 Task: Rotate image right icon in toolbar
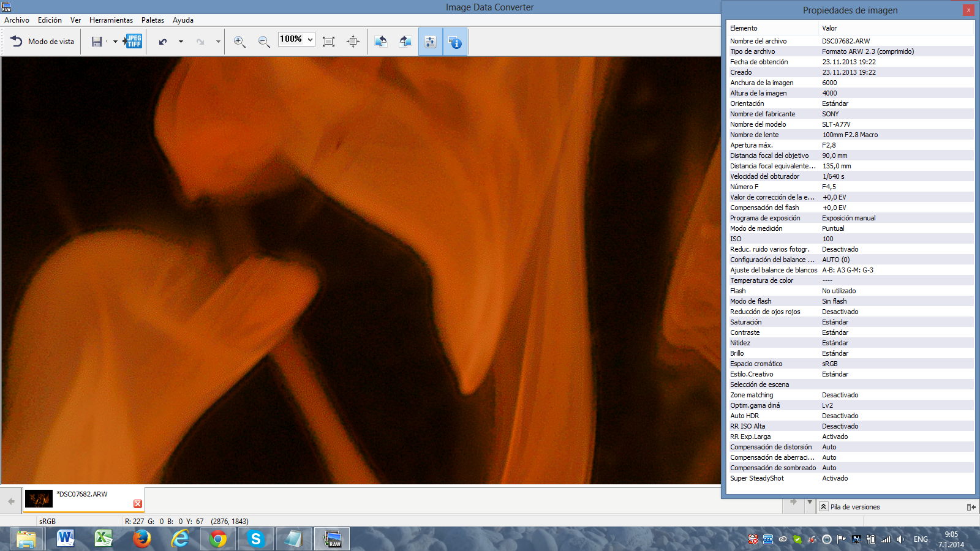tap(405, 42)
